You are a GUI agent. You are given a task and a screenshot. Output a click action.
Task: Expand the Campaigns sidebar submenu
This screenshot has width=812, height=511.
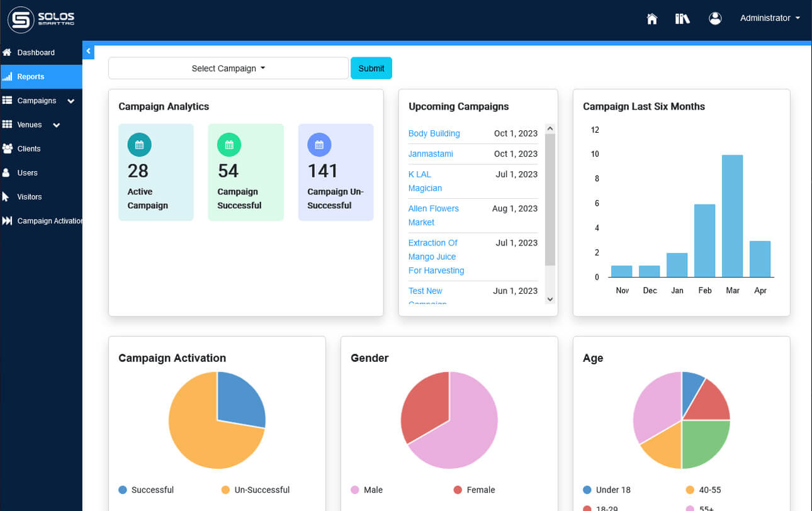point(70,101)
